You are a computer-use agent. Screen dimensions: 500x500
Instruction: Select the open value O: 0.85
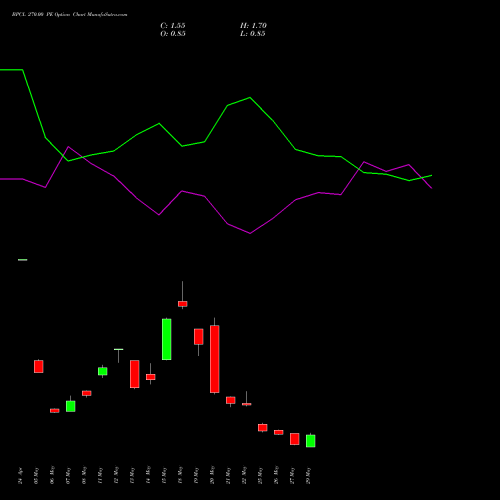(x=173, y=34)
